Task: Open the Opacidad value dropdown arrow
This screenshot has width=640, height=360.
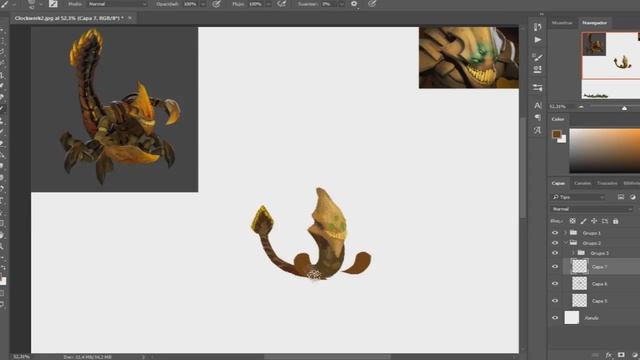Action: pyautogui.click(x=202, y=4)
